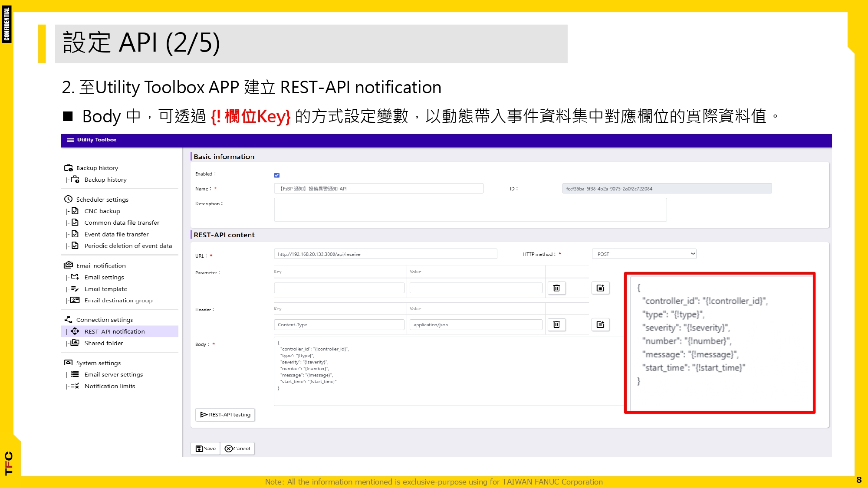Click the System settings camera icon
The height and width of the screenshot is (488, 868).
pyautogui.click(x=68, y=362)
